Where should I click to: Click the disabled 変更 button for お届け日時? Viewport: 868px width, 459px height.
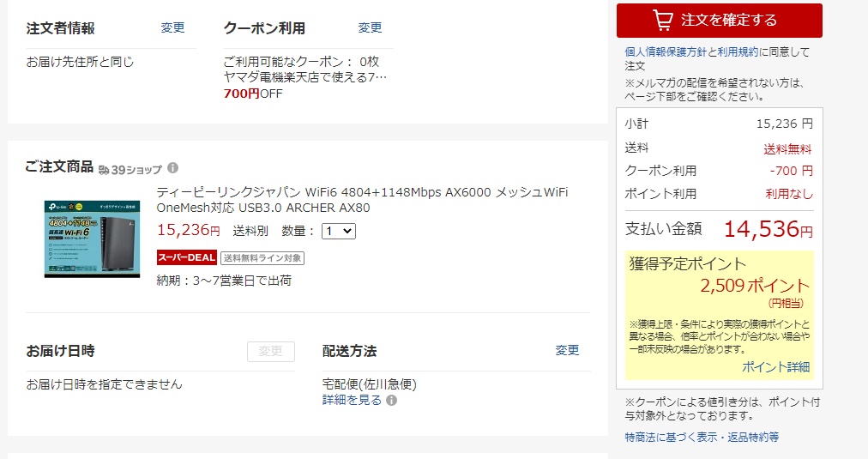[x=271, y=352]
